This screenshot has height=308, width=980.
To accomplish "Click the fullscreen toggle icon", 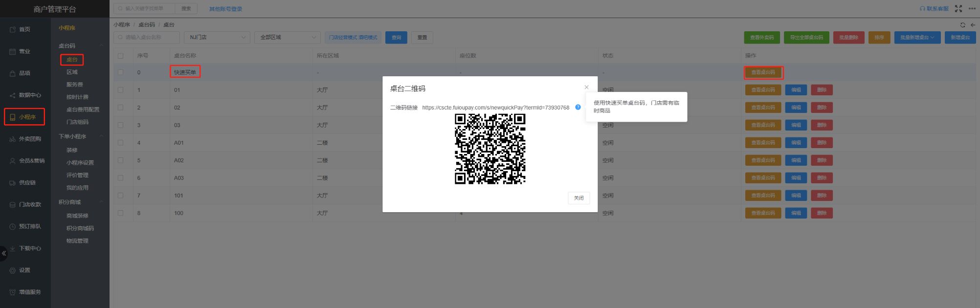I will pos(958,9).
